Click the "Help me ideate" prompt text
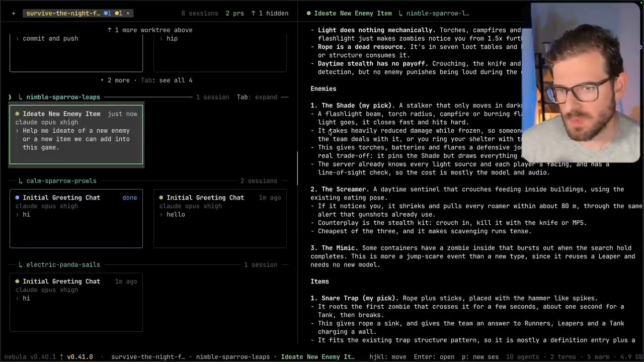Screen dimensions: 644x362 pyautogui.click(x=76, y=139)
